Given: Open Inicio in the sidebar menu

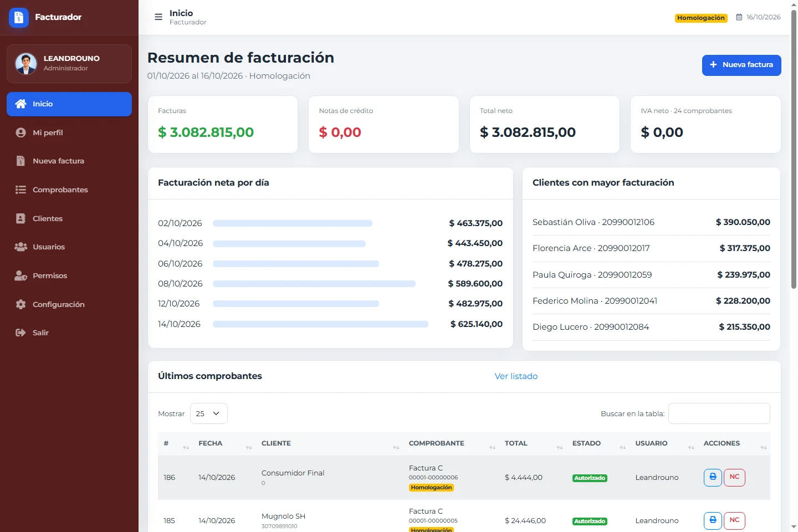Looking at the screenshot, I should coord(69,104).
